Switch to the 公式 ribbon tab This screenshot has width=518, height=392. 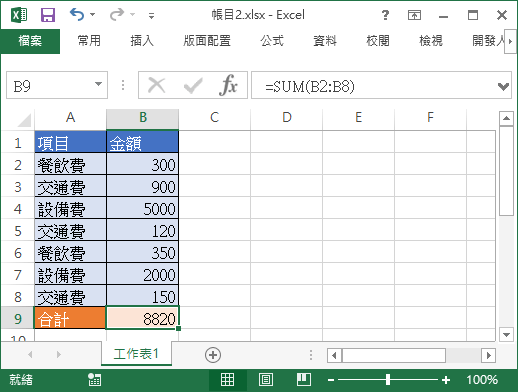pos(272,41)
